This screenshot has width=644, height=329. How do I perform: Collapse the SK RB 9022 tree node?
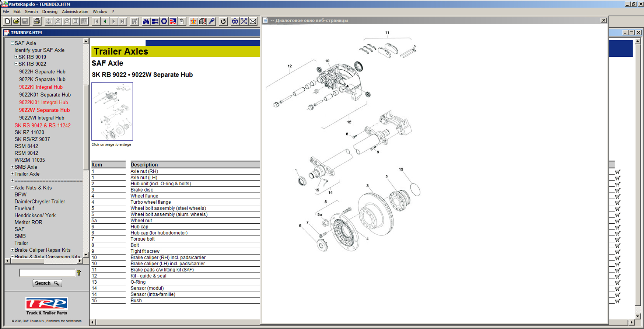[x=16, y=64]
